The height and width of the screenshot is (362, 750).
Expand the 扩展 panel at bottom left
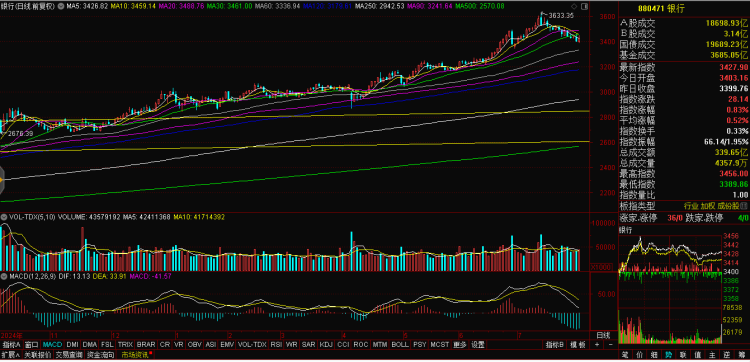click(x=10, y=355)
